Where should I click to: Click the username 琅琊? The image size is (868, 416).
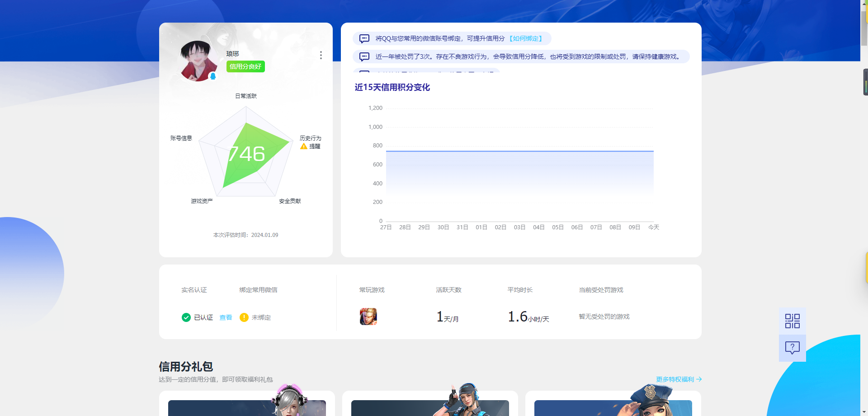coord(233,54)
